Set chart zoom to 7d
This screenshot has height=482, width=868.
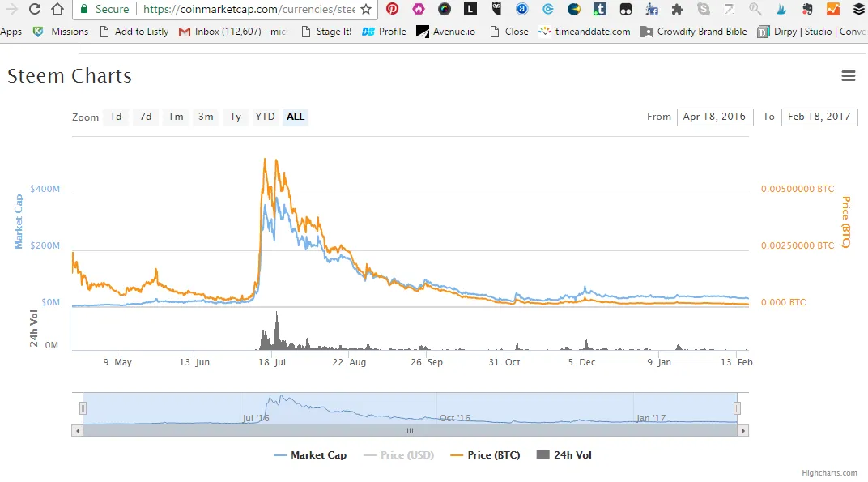point(146,117)
